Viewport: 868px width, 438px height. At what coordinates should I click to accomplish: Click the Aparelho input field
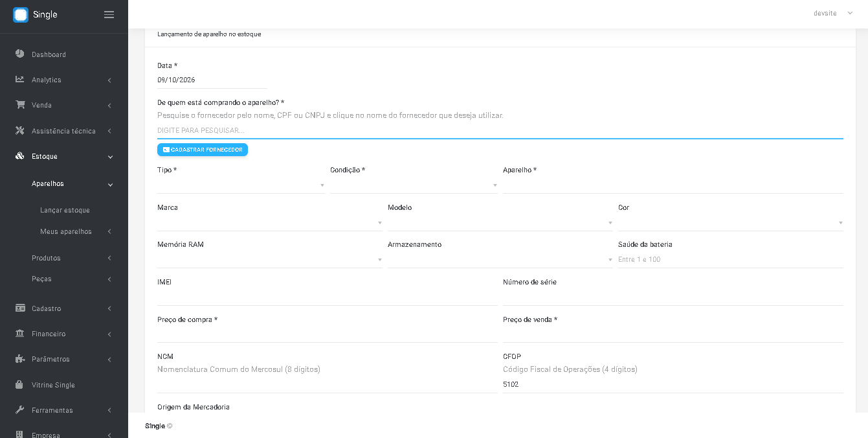tap(673, 185)
